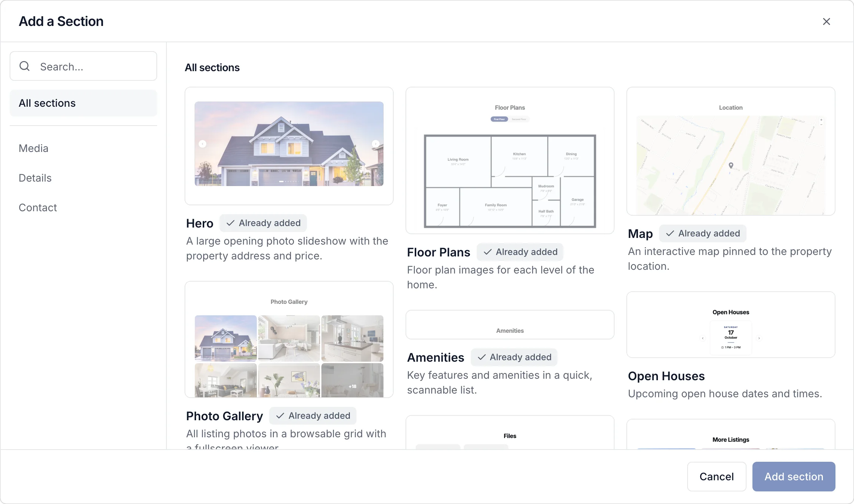Click Amenities' Already added badge
The width and height of the screenshot is (854, 504).
tap(514, 357)
